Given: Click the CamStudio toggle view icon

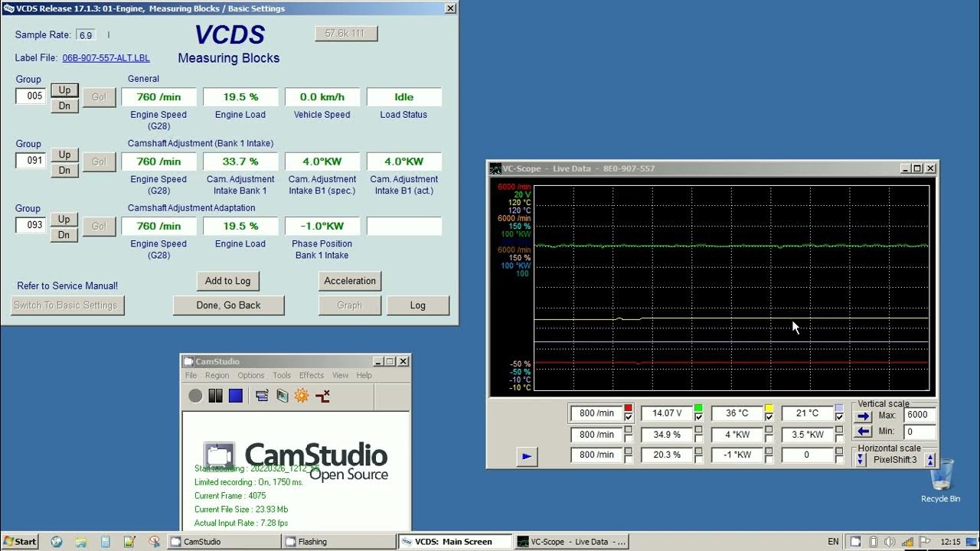Looking at the screenshot, I should coord(262,396).
